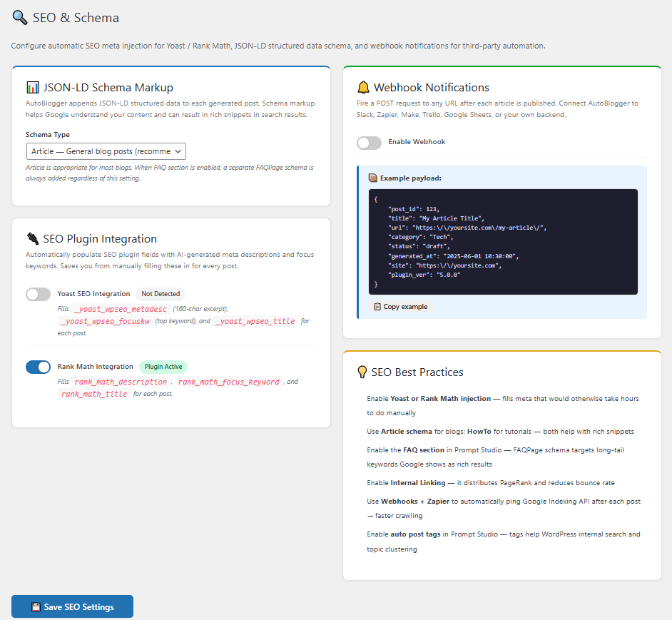The height and width of the screenshot is (620, 672).
Task: Click the "post_id": 123 payload line
Action: [414, 209]
